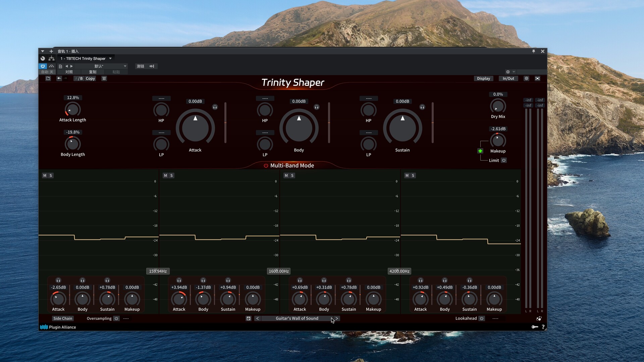The image size is (644, 362).
Task: Click the sidechain arrow icon beside 测链
Action: (x=152, y=66)
